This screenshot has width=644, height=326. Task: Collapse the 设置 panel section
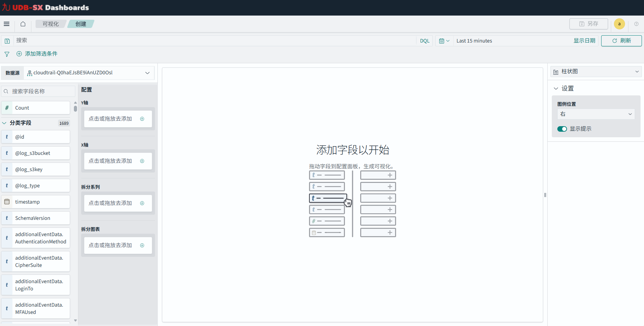(x=556, y=89)
